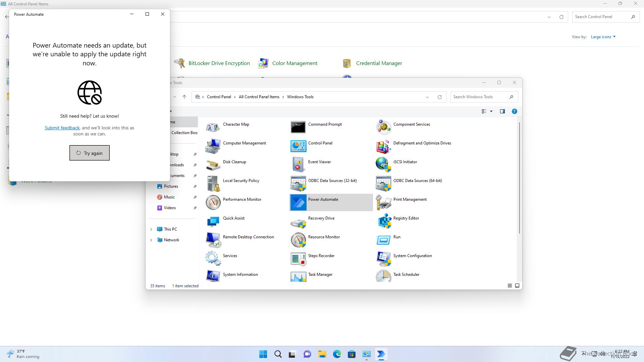Open View by Large icons dropdown

603,37
